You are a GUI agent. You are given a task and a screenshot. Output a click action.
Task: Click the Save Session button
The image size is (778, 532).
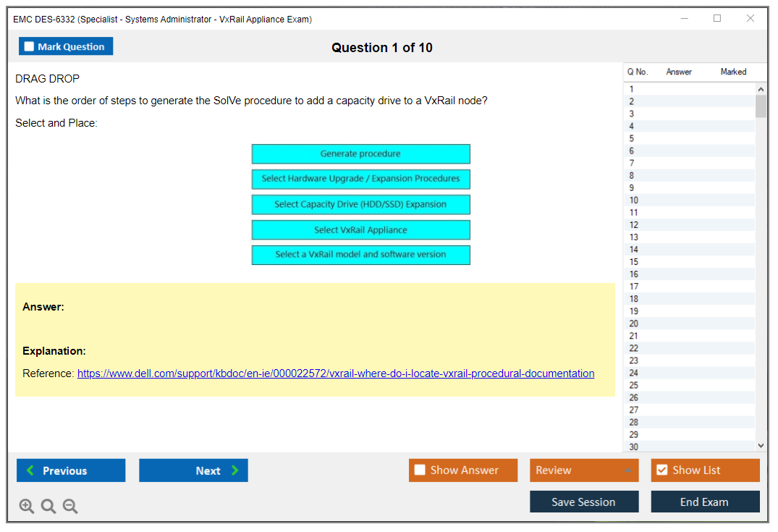(583, 502)
